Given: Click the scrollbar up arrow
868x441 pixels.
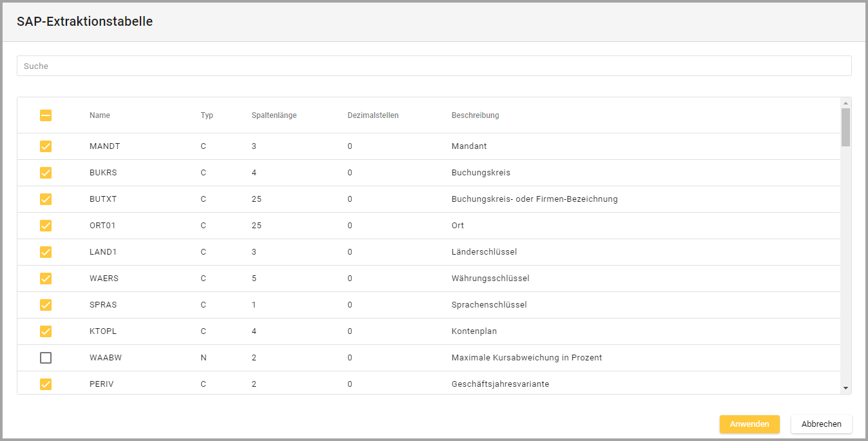Looking at the screenshot, I should (x=845, y=103).
